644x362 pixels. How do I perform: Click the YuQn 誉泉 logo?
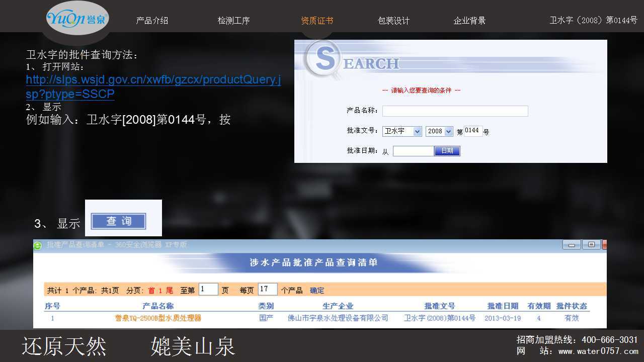click(x=77, y=19)
